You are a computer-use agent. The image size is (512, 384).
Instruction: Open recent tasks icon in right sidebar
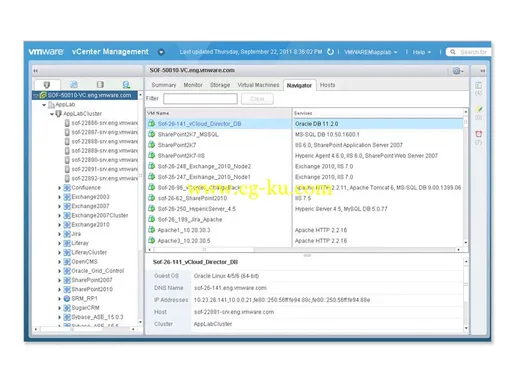478,85
